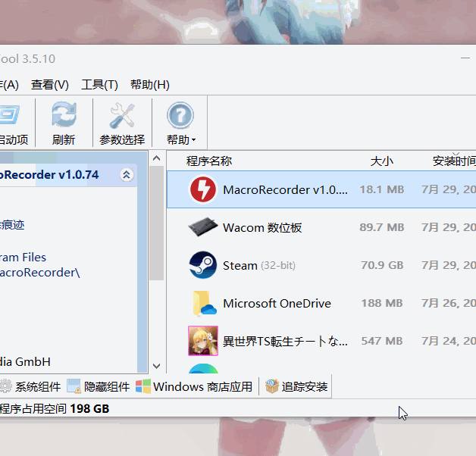Click the Help (帮助) question mark icon
This screenshot has height=456, width=476.
[x=180, y=115]
